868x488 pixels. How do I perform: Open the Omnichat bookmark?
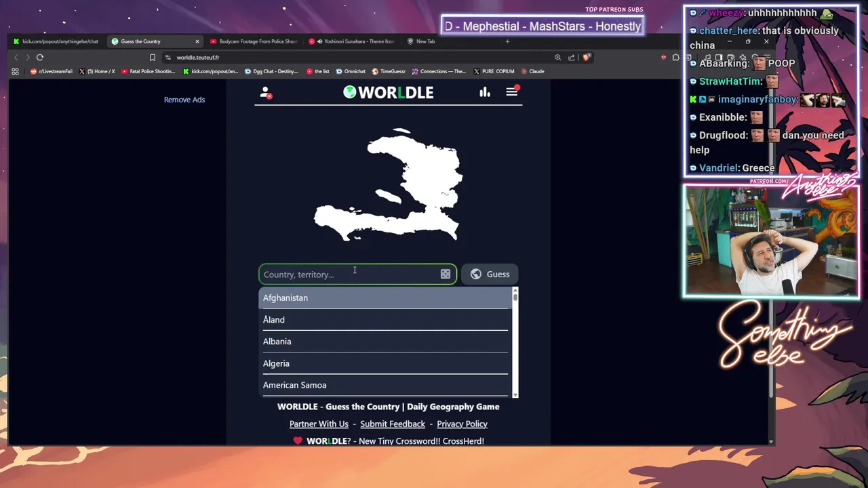point(350,71)
